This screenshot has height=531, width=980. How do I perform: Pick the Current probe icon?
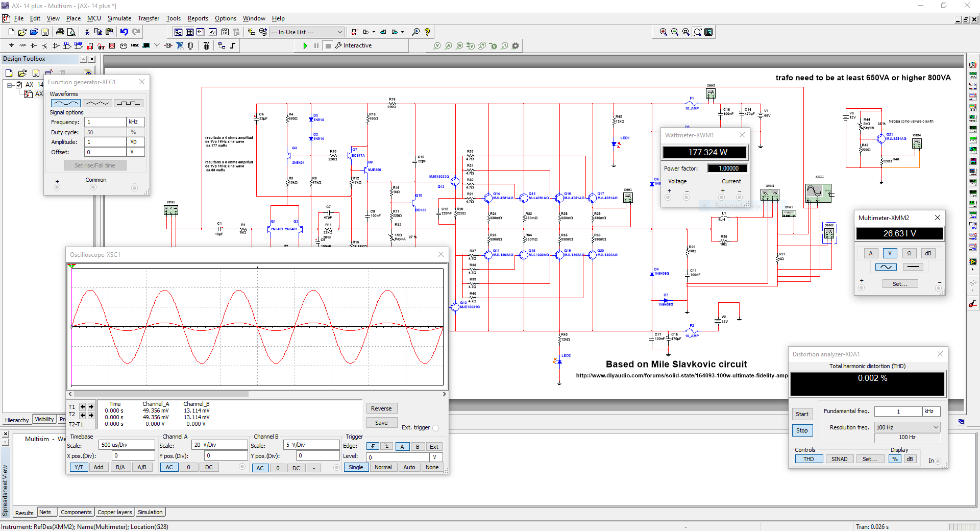coord(449,46)
